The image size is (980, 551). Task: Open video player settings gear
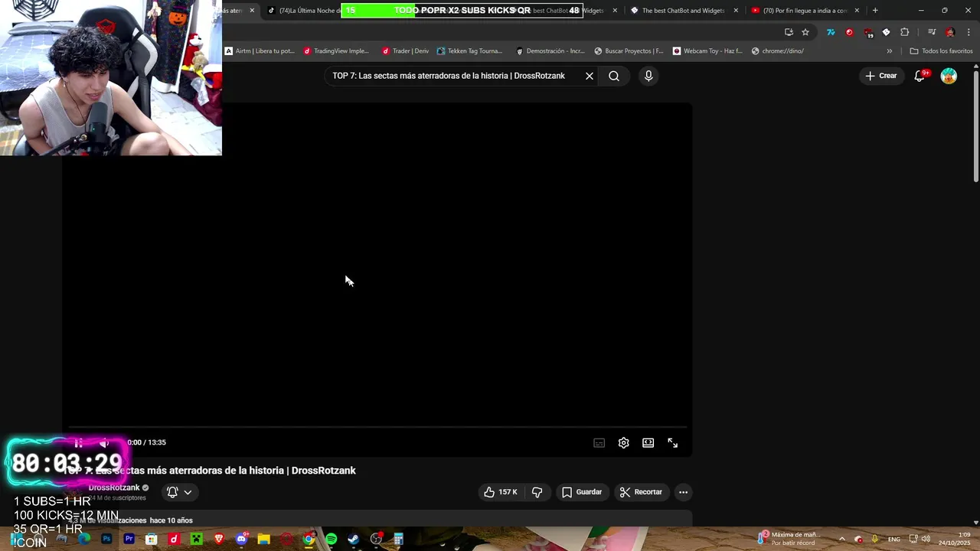tap(624, 442)
